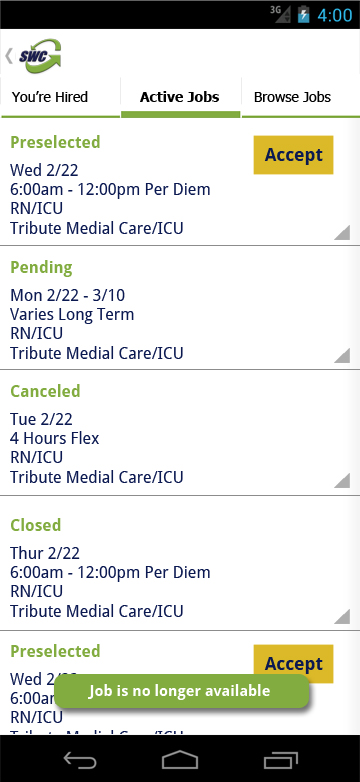Open Android recent apps button
The width and height of the screenshot is (360, 782).
[281, 760]
